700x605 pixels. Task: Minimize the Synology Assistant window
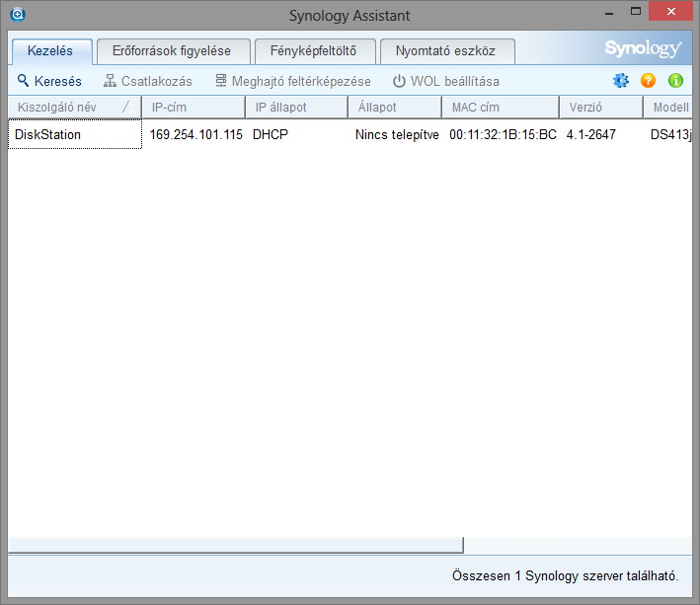(x=609, y=13)
